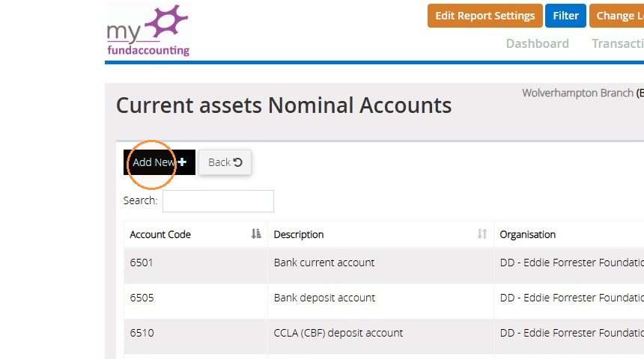
Task: Open the Transactions menu item
Action: click(618, 43)
